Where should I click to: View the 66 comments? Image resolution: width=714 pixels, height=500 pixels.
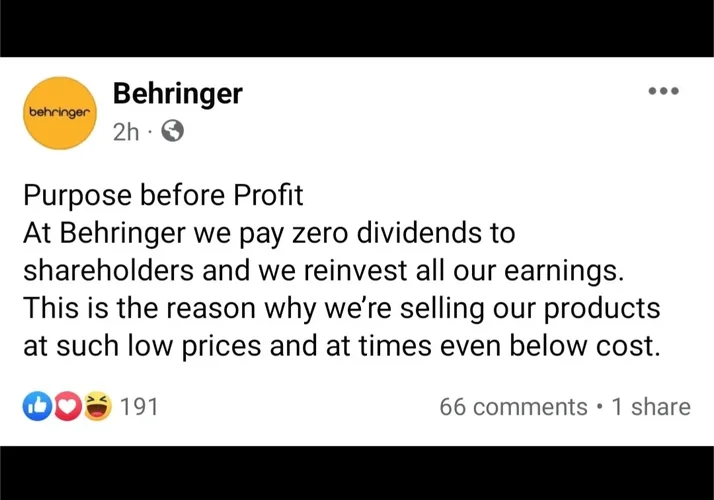point(513,407)
